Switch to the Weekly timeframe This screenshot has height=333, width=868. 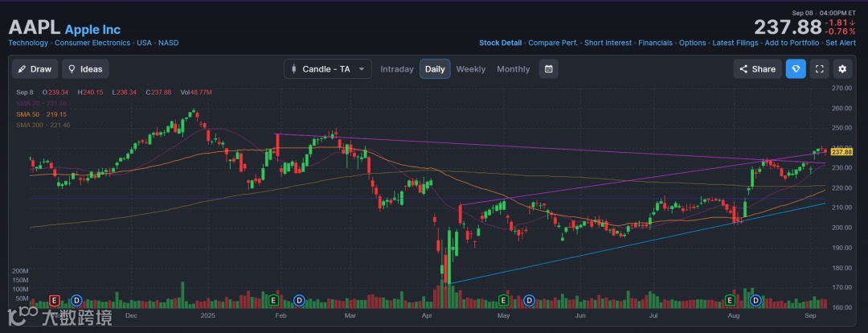470,69
